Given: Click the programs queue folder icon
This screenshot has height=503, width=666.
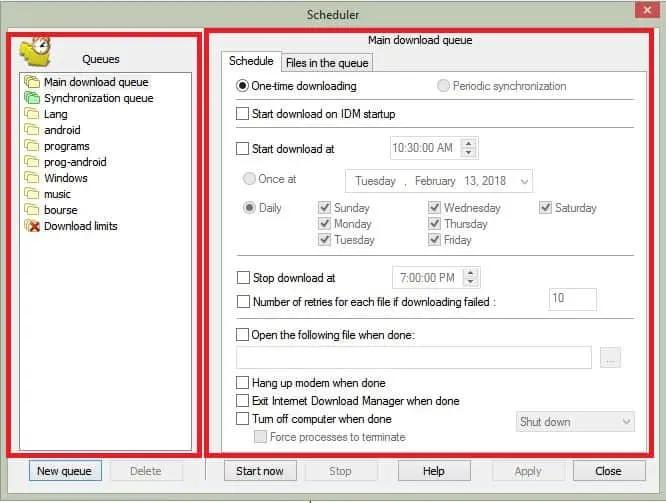Looking at the screenshot, I should pyautogui.click(x=32, y=146).
